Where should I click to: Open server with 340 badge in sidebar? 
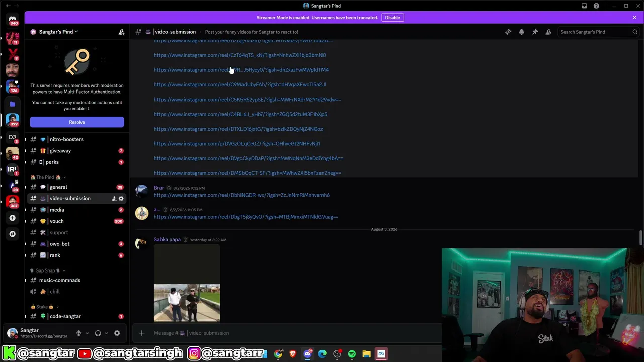(x=13, y=20)
